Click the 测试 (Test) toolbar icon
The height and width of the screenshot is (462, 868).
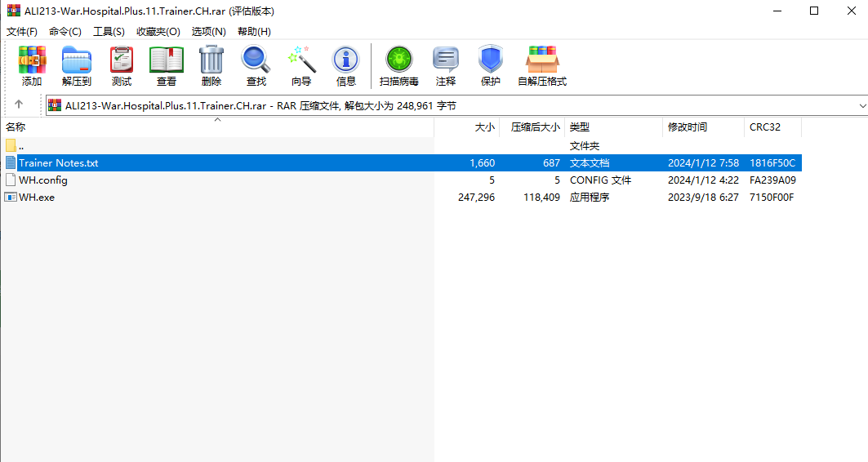[121, 60]
